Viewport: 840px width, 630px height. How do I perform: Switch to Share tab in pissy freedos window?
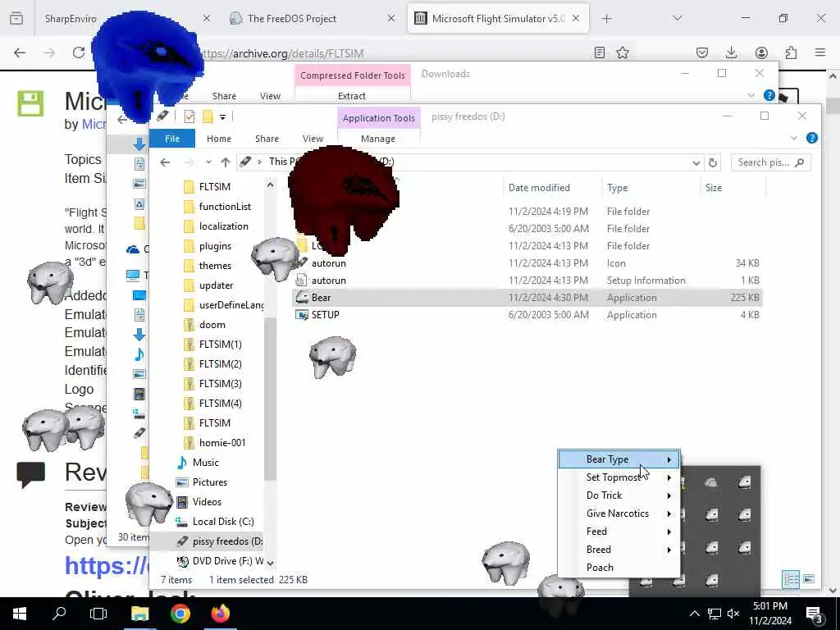(x=267, y=138)
